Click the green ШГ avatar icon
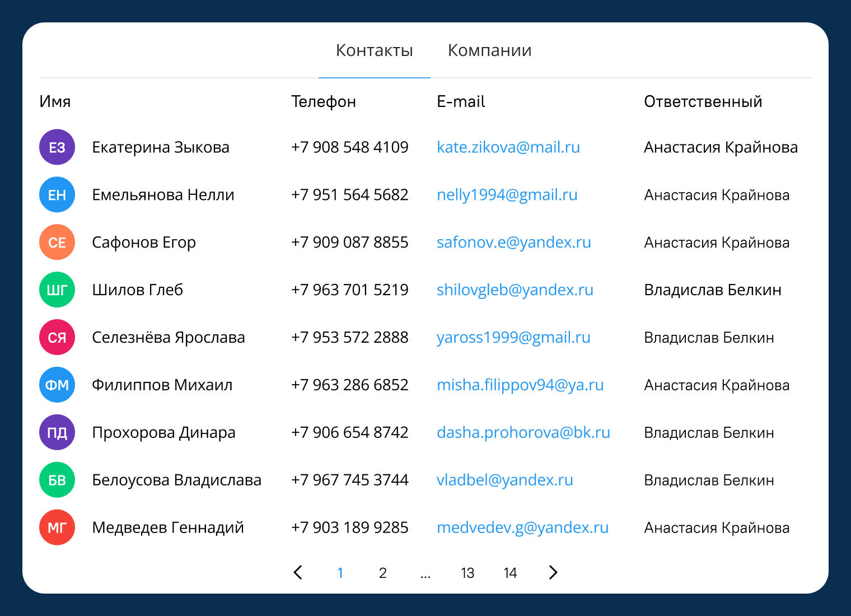 [x=57, y=290]
